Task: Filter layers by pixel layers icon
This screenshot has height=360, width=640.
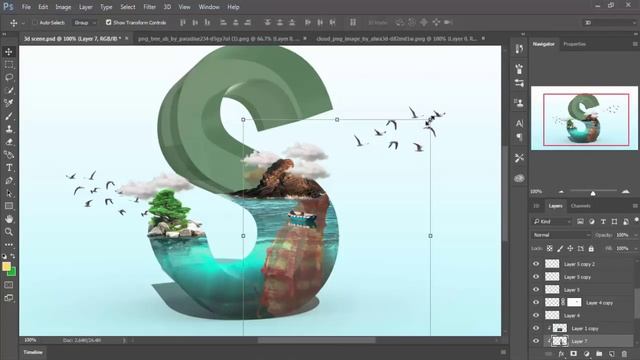Action: tap(580, 222)
